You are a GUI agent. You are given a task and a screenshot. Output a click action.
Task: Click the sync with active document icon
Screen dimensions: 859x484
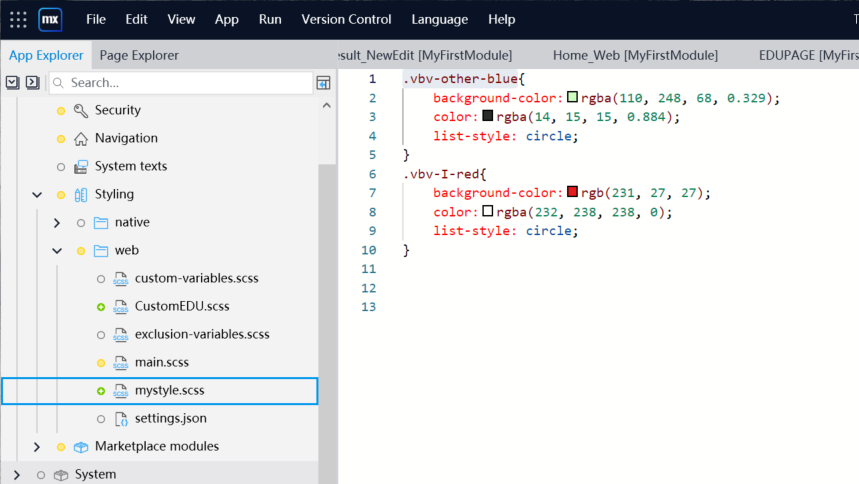tap(323, 82)
